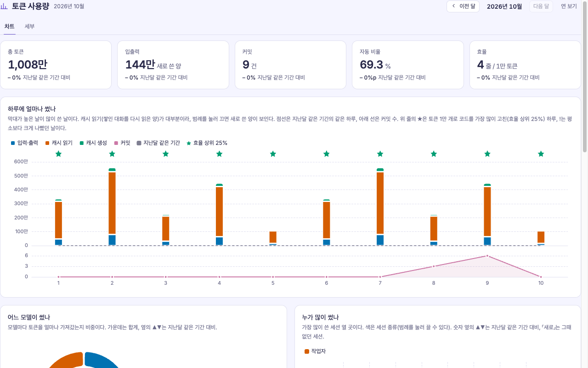Click the 1,008만 total token value
The width and height of the screenshot is (588, 368).
coord(28,65)
